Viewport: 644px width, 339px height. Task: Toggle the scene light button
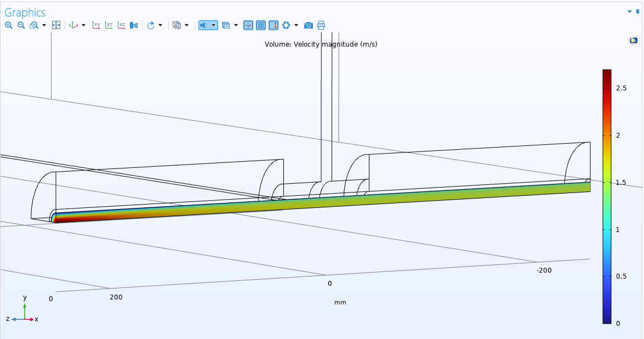(204, 25)
